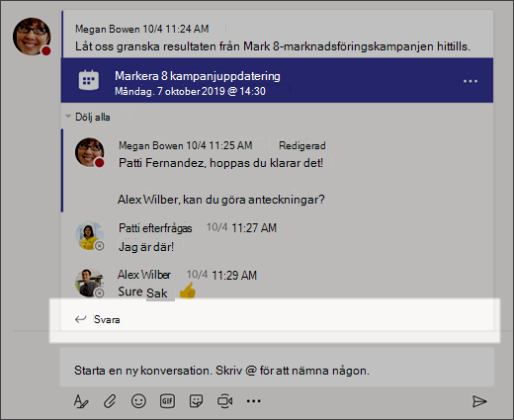This screenshot has width=514, height=420.
Task: Open Patti's profile picture
Action: point(89,235)
